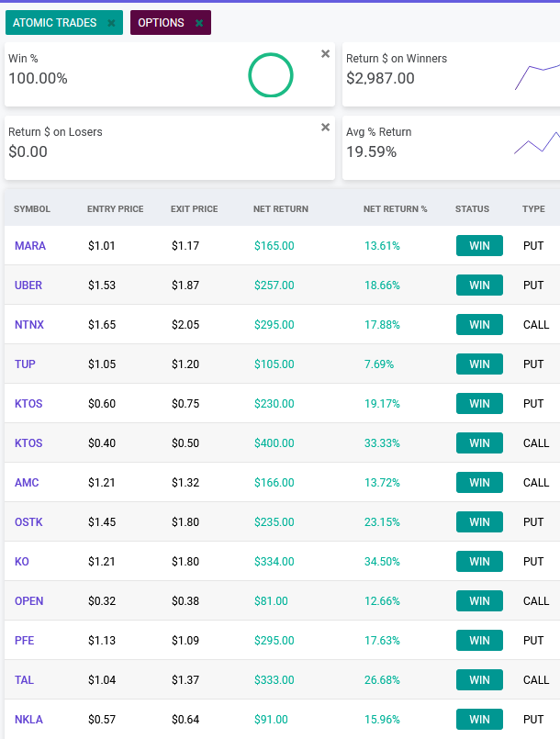Image resolution: width=560 pixels, height=739 pixels.
Task: Remove the OPTIONS filter tag
Action: (199, 23)
